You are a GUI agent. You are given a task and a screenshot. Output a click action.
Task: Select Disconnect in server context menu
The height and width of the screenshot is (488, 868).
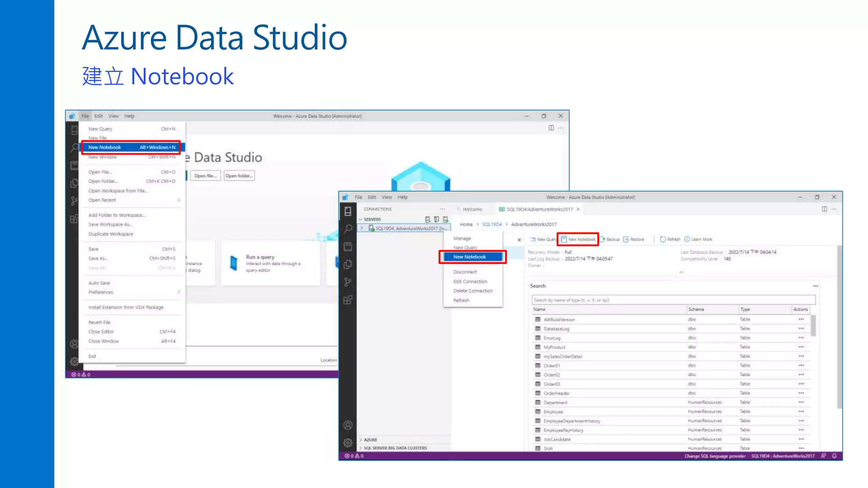point(473,272)
